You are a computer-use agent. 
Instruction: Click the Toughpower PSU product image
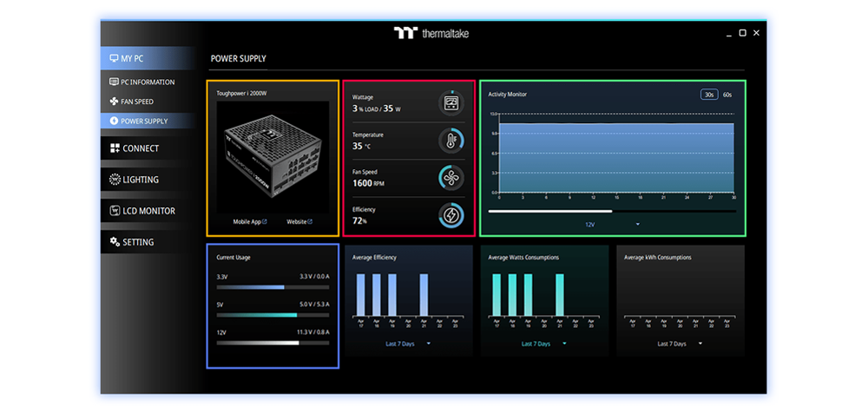coord(273,156)
